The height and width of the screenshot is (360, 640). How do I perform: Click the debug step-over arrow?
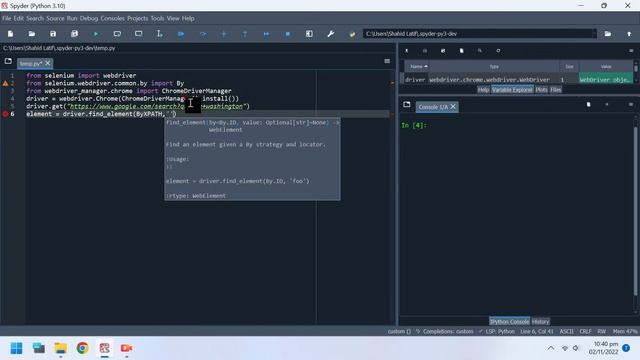pos(203,34)
